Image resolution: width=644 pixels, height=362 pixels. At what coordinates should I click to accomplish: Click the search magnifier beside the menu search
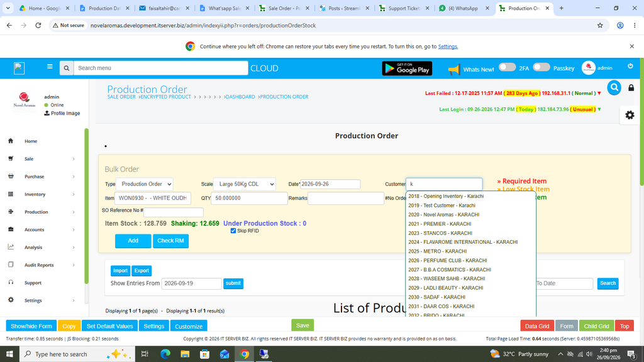point(67,68)
